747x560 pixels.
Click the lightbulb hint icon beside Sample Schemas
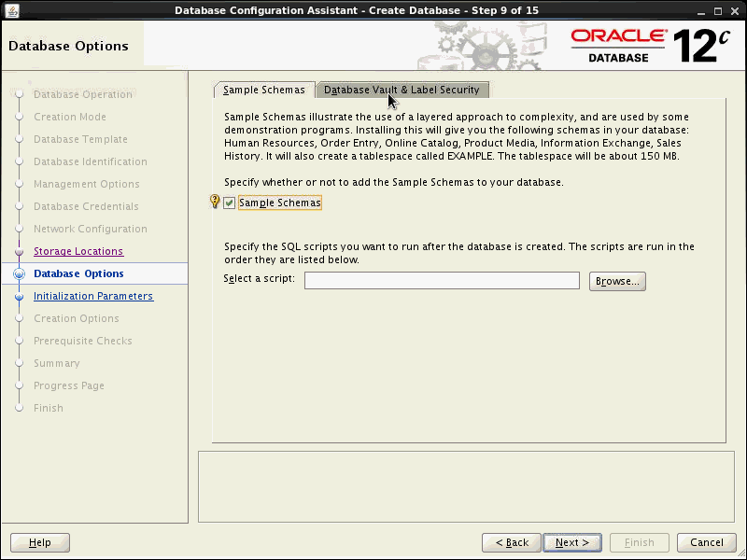coord(215,202)
